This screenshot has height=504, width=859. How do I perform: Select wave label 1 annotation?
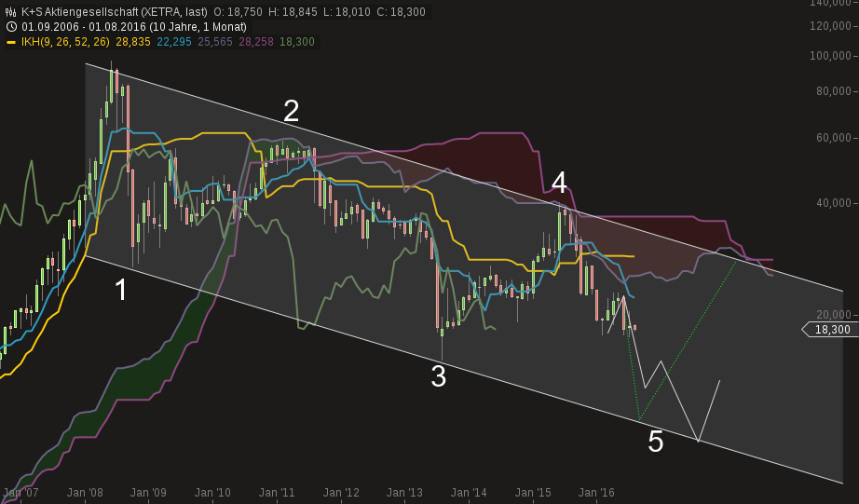[x=121, y=289]
